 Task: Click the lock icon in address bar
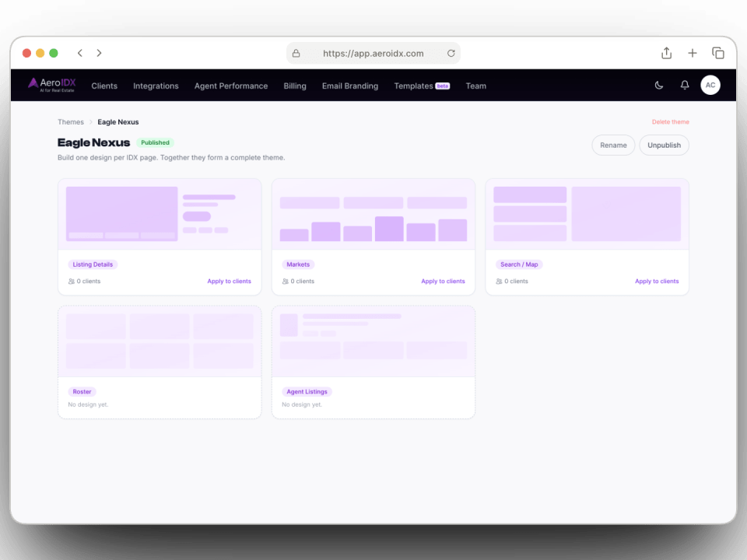pyautogui.click(x=296, y=54)
